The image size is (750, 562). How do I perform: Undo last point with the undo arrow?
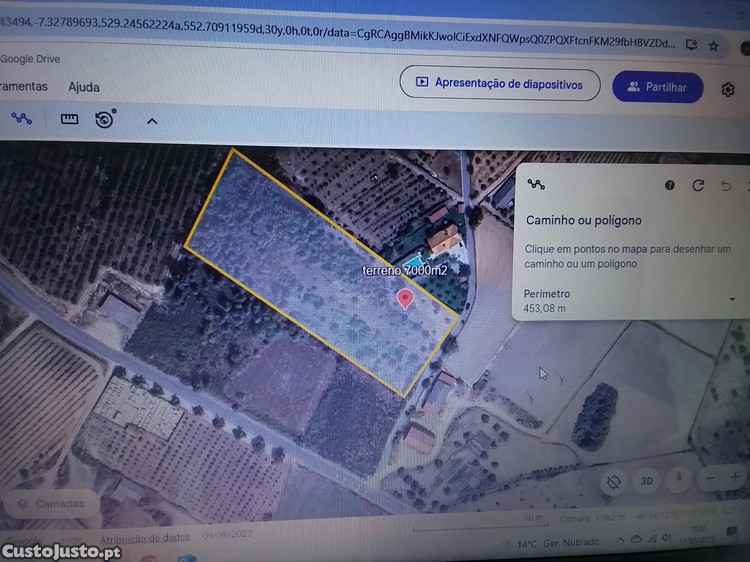pyautogui.click(x=726, y=185)
